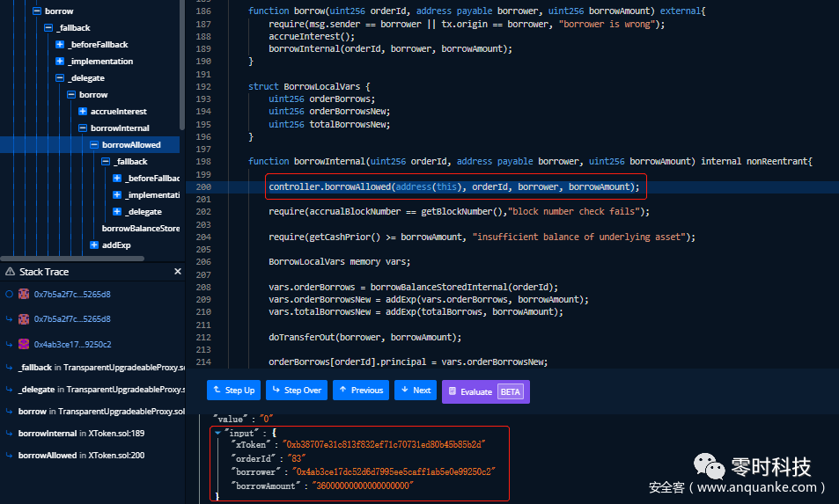Click the circle icon on first stack row
This screenshot has height=504, width=839.
(x=9, y=294)
